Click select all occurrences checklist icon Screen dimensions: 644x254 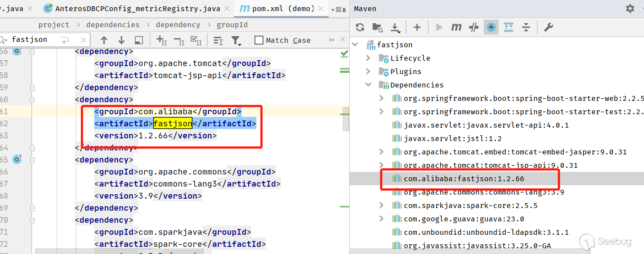tap(196, 41)
